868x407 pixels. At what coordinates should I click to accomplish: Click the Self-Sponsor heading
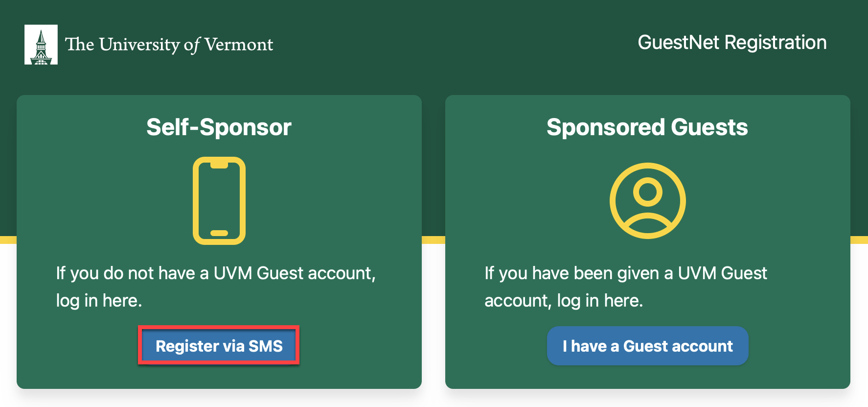click(219, 127)
